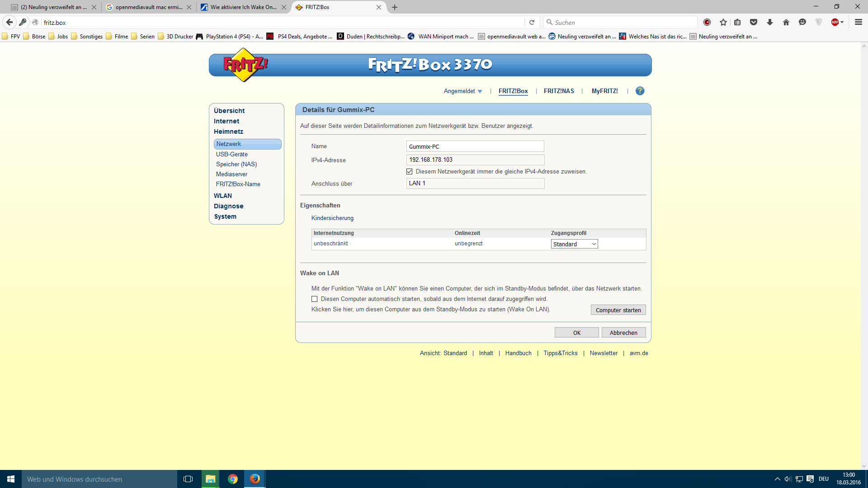Open the Handbuch footer link
This screenshot has width=868, height=488.
coord(518,353)
